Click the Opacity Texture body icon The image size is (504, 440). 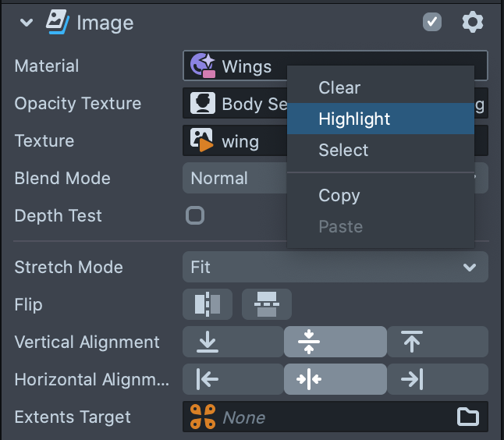click(204, 103)
